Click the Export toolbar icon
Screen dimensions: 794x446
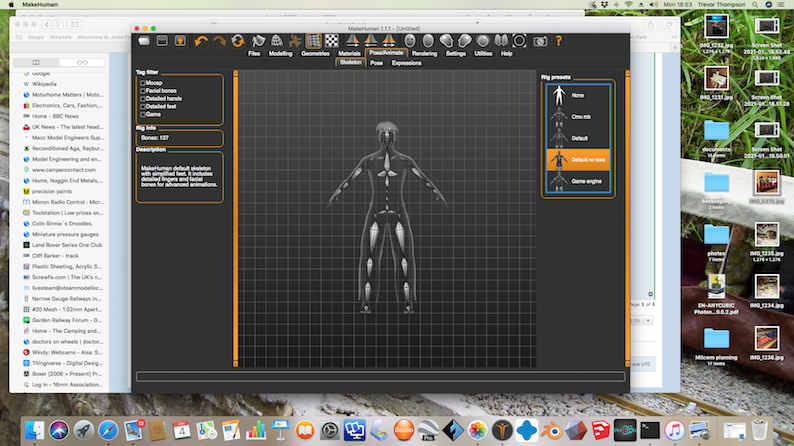(x=180, y=41)
